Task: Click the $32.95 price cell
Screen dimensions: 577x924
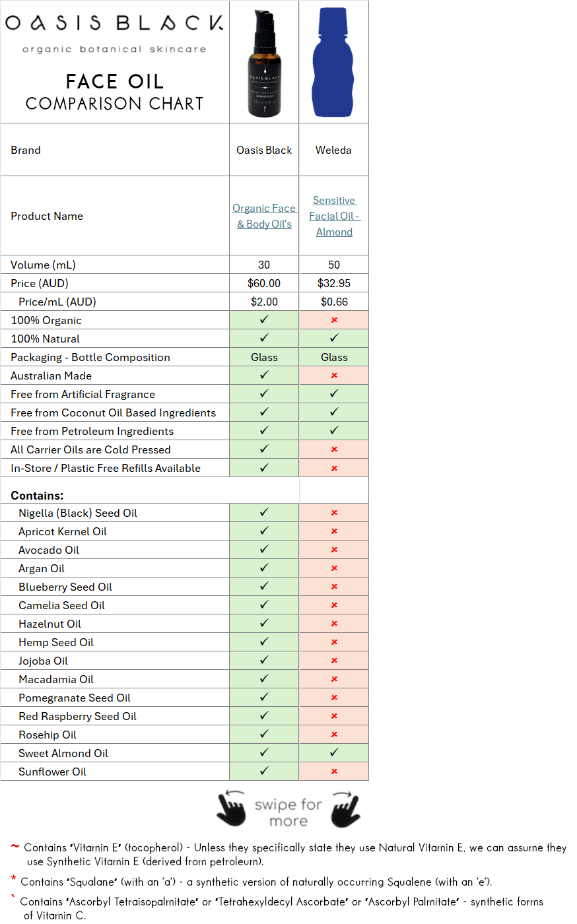Action: tap(334, 283)
